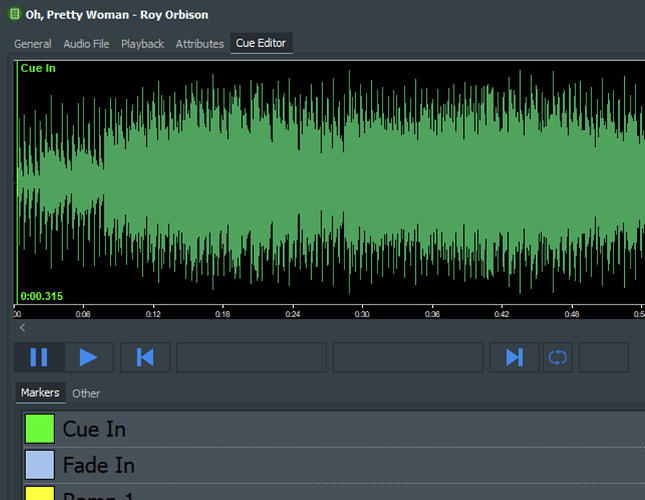645x500 pixels.
Task: Show the Other markers tab
Action: point(86,393)
